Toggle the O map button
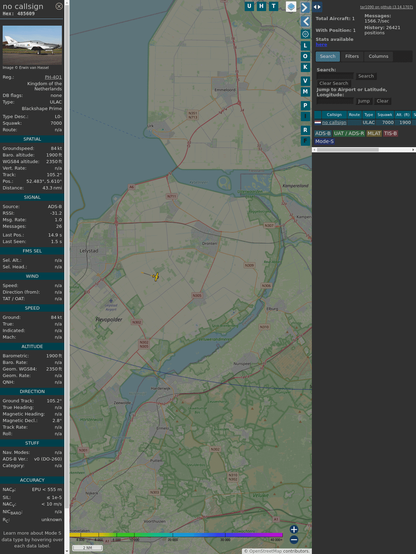Viewport: 416px width, 554px height. pos(305,56)
